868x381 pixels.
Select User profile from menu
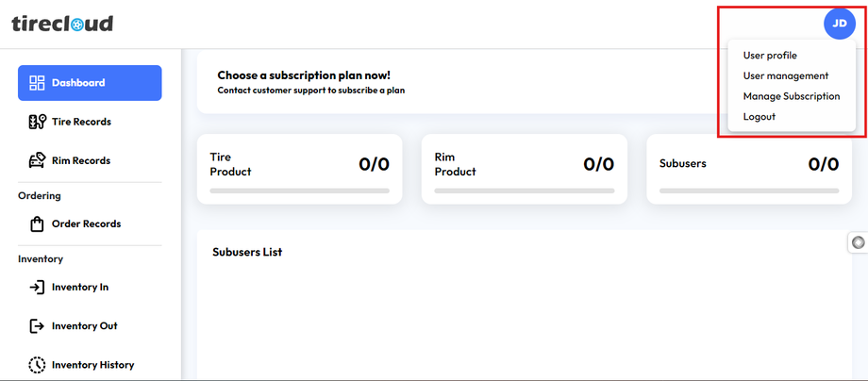(x=770, y=56)
